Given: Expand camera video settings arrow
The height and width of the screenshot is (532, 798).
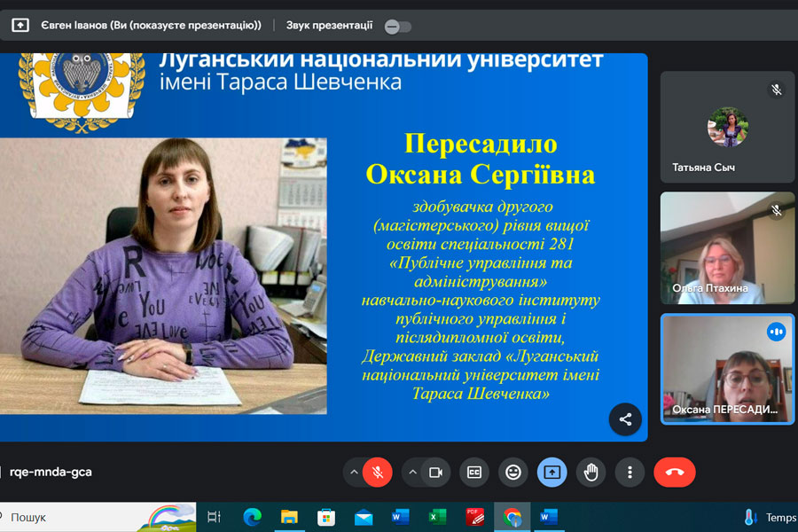Looking at the screenshot, I should (413, 473).
